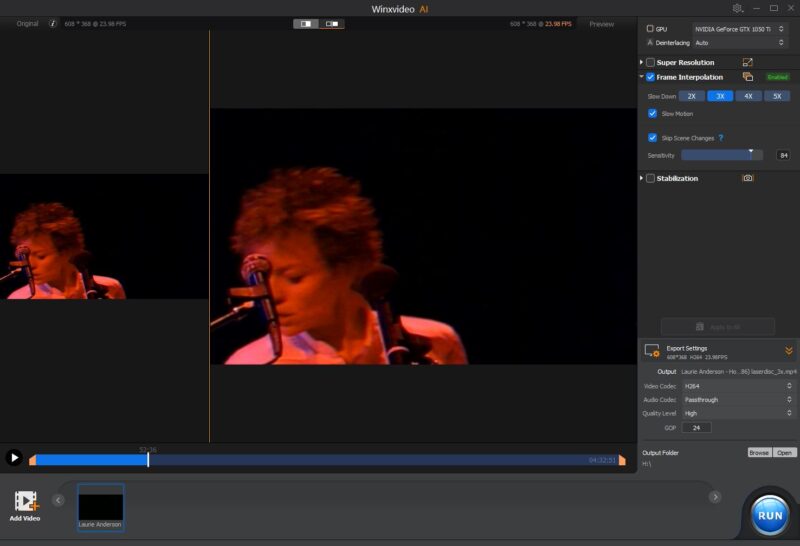Click the Sensitivity slider handle
The width and height of the screenshot is (800, 546).
[751, 154]
